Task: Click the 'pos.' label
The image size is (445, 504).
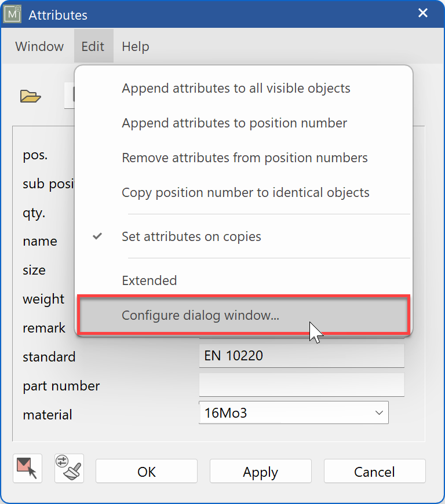Action: [35, 155]
